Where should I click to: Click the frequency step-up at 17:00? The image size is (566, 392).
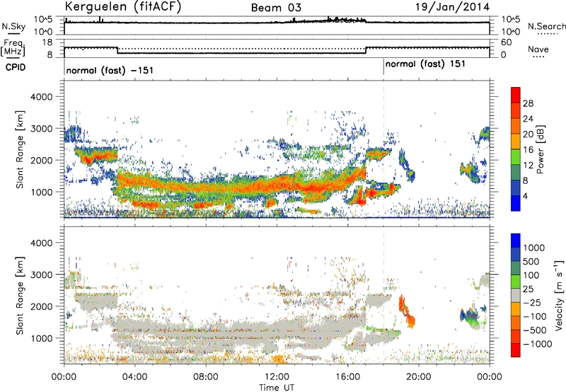pos(366,50)
